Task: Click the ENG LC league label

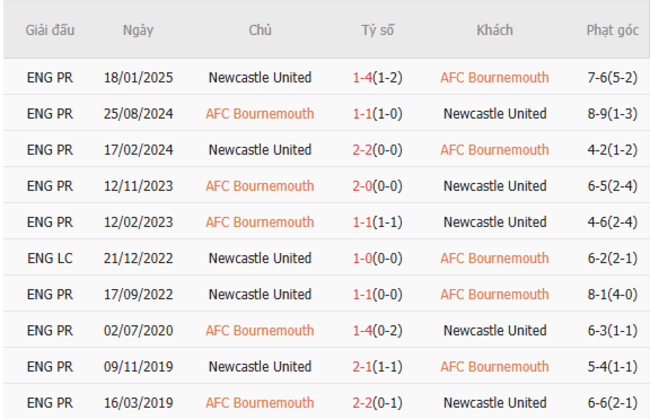Action: pyautogui.click(x=49, y=258)
